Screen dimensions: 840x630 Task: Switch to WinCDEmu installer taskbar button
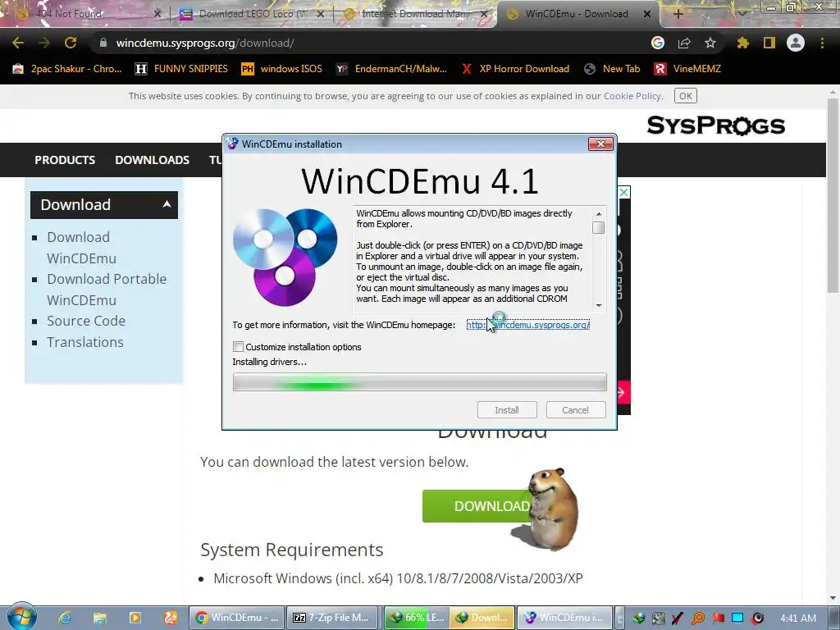564,618
